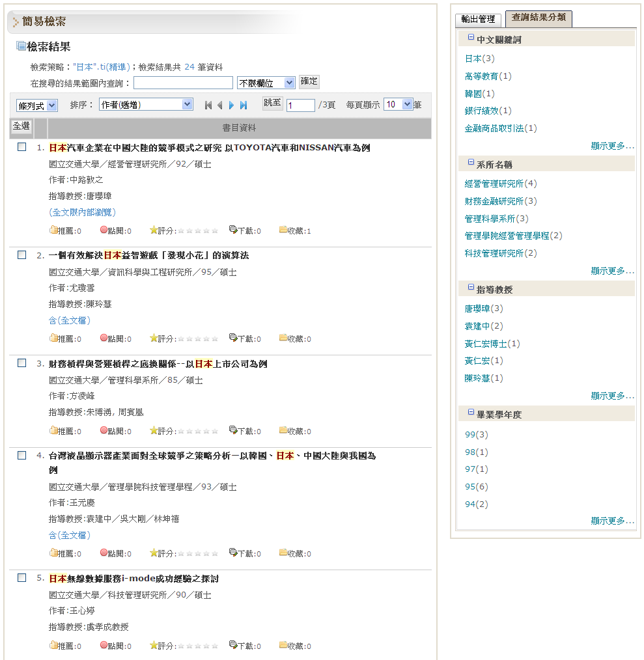
Task: Rate record 1 using the star rating
Action: [x=198, y=230]
